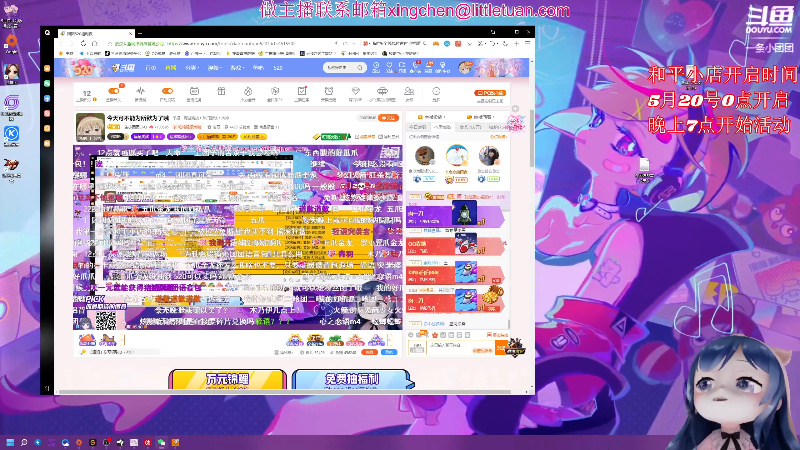Viewport: 800px width, 450px height.
Task: Click the chat list scrollbar thumb
Action: (509, 324)
